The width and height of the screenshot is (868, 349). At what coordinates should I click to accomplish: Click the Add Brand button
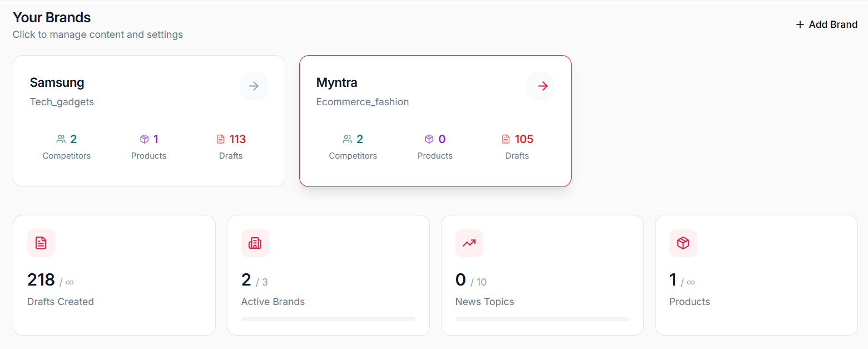tap(826, 24)
